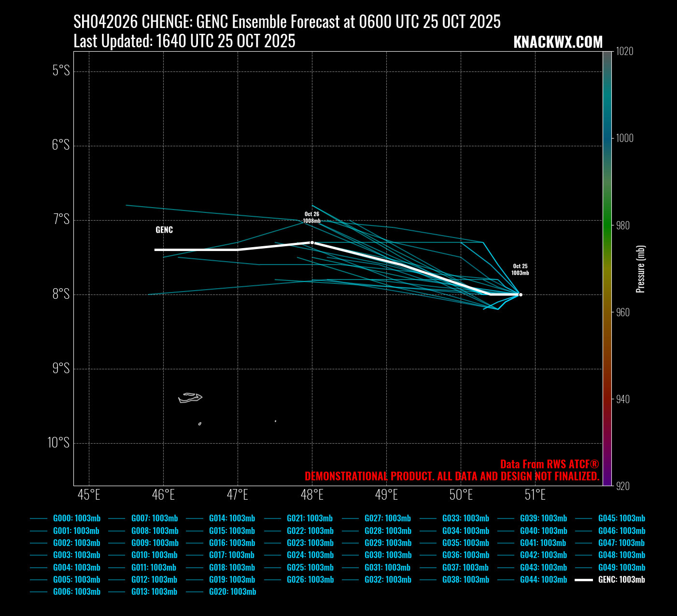Click the Oct 25 starting position marker
677x616 pixels.
(x=521, y=294)
